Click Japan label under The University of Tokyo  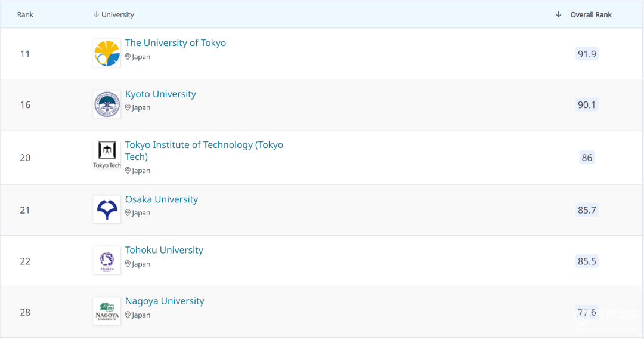click(x=141, y=57)
